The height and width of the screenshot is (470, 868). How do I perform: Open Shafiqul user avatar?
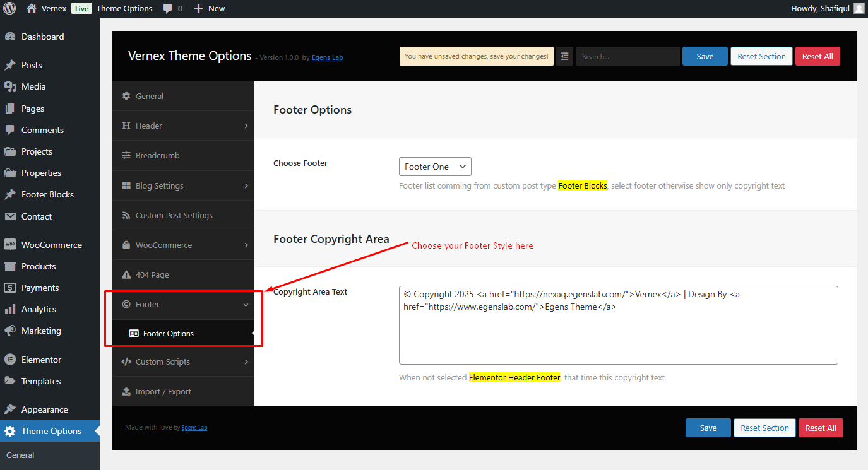(859, 8)
